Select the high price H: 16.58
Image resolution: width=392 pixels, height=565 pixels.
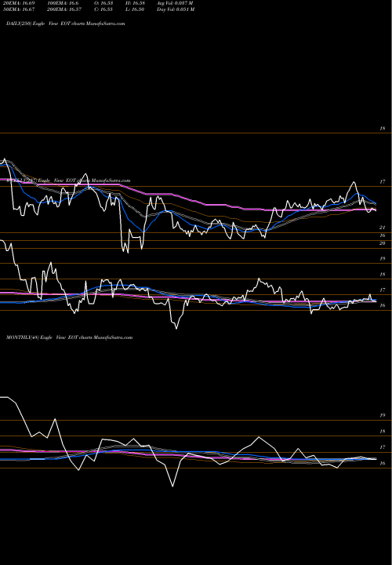tap(135, 3)
